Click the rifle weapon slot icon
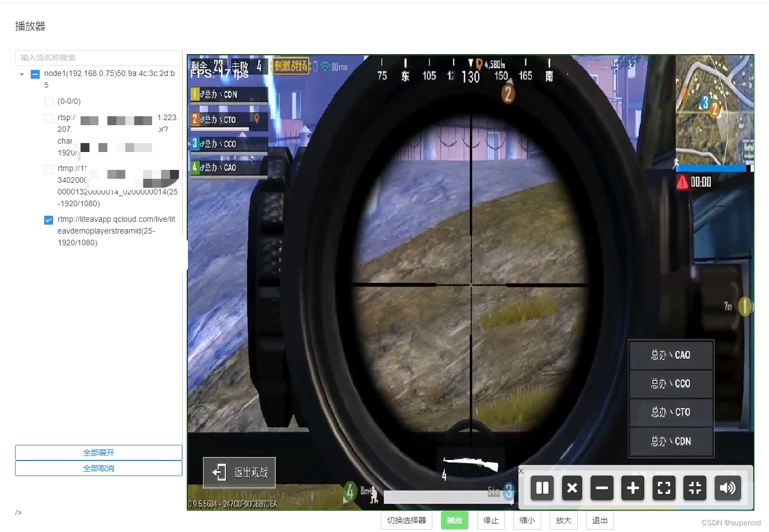 coord(470,464)
